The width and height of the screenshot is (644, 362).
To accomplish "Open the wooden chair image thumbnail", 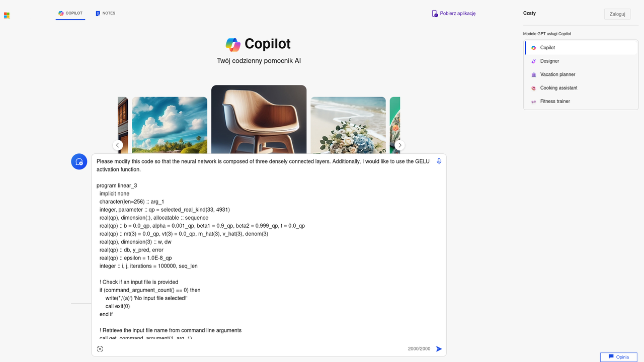I will [x=259, y=119].
